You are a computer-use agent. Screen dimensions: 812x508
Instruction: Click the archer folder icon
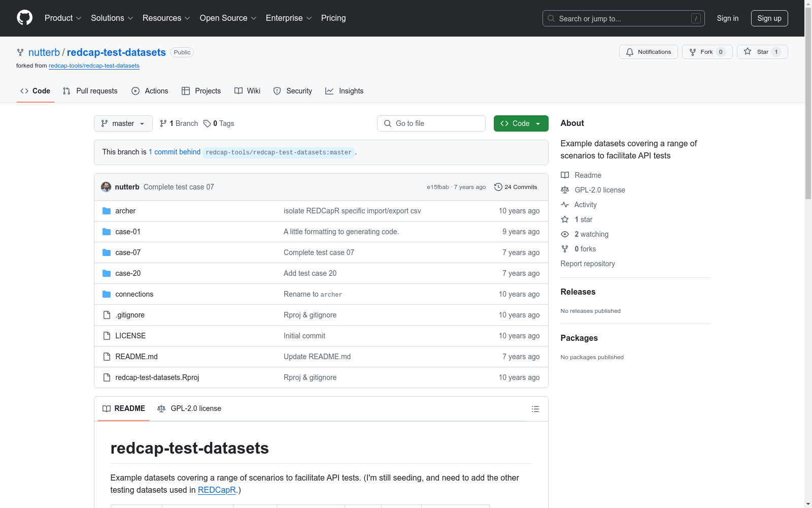pyautogui.click(x=107, y=211)
